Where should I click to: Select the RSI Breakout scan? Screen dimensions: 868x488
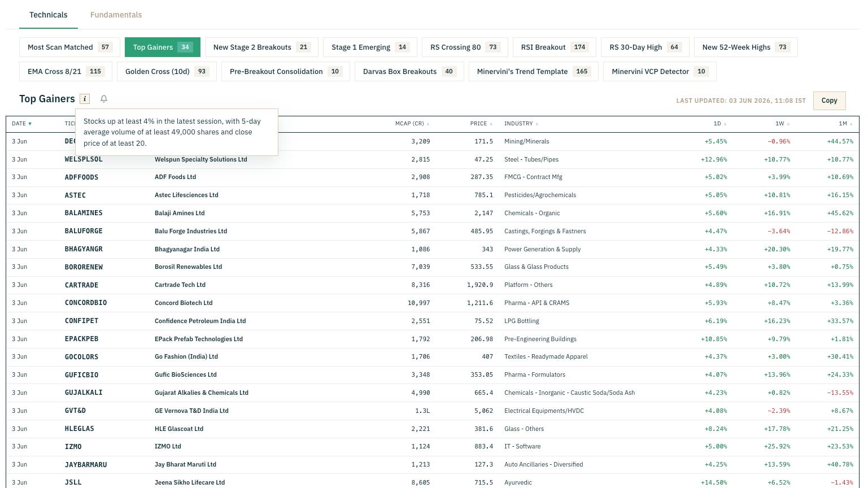click(x=554, y=47)
